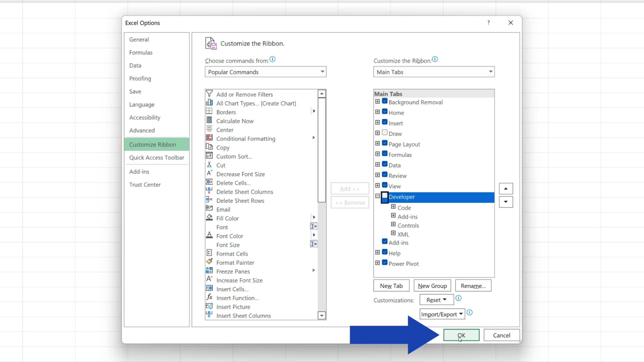The width and height of the screenshot is (644, 362).
Task: Click the Customizations info icon
Action: point(458,298)
